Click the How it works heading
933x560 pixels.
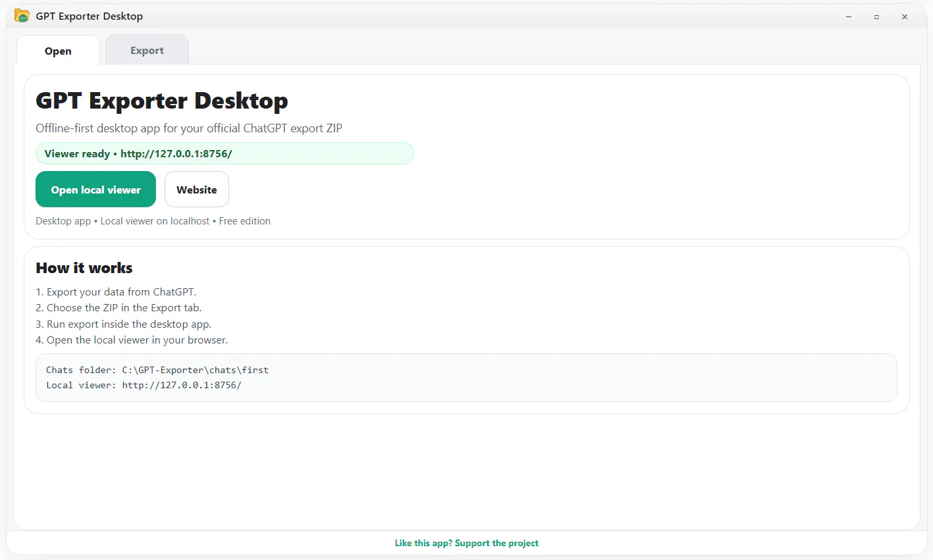point(84,268)
